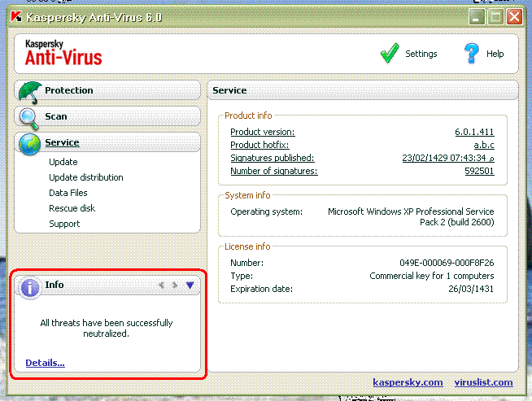The height and width of the screenshot is (401, 532).
Task: Click operating system value Microsoft Windows XP
Action: (x=411, y=217)
